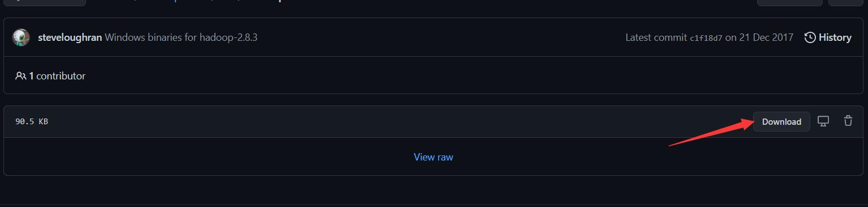Click the contributors people icon
The image size is (868, 207).
click(20, 75)
